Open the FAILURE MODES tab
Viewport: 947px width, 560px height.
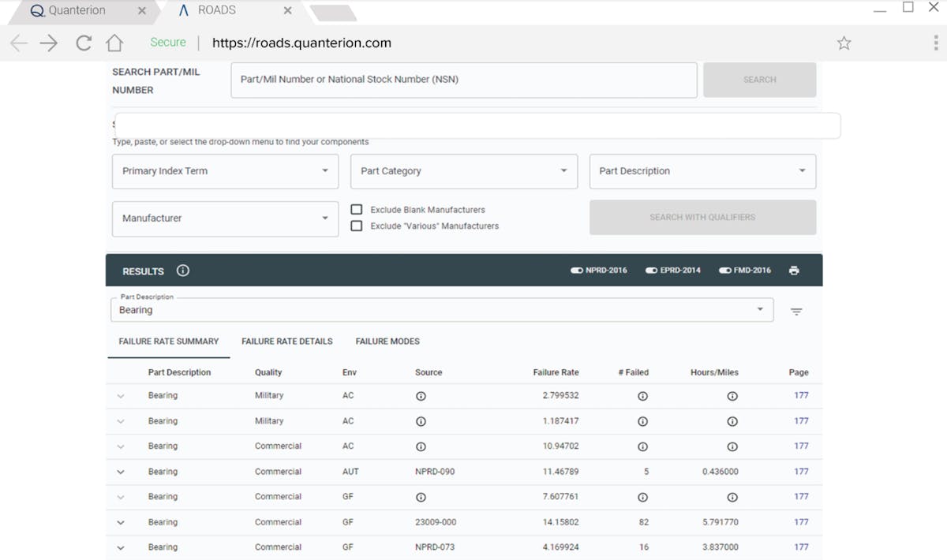click(387, 341)
